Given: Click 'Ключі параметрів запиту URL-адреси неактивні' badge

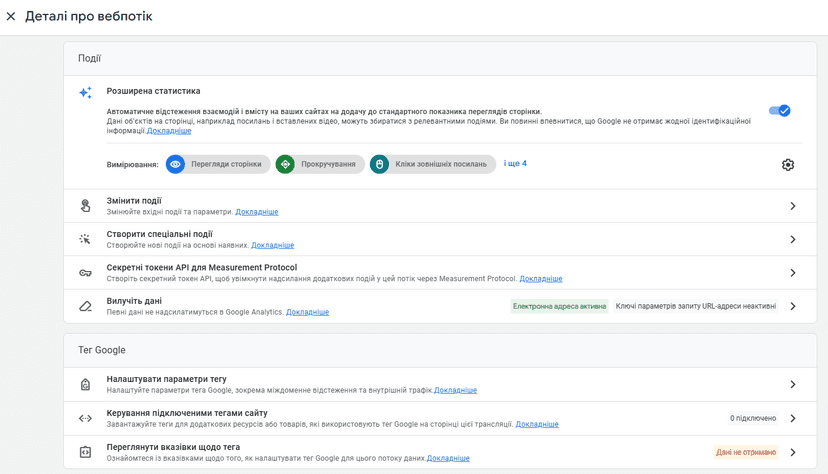Looking at the screenshot, I should (x=695, y=306).
